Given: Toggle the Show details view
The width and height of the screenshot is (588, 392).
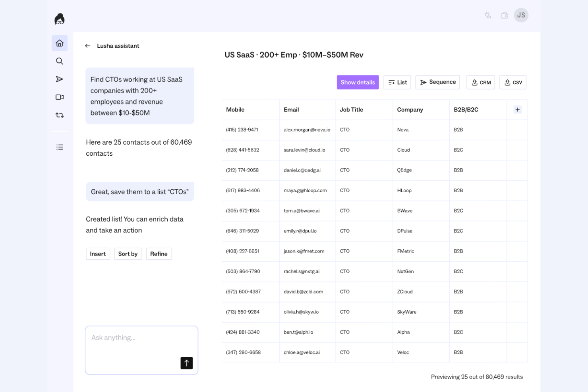Looking at the screenshot, I should pos(358,82).
